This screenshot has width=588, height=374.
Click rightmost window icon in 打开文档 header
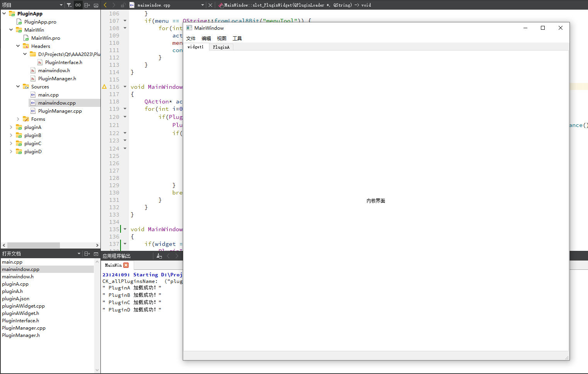click(x=96, y=254)
